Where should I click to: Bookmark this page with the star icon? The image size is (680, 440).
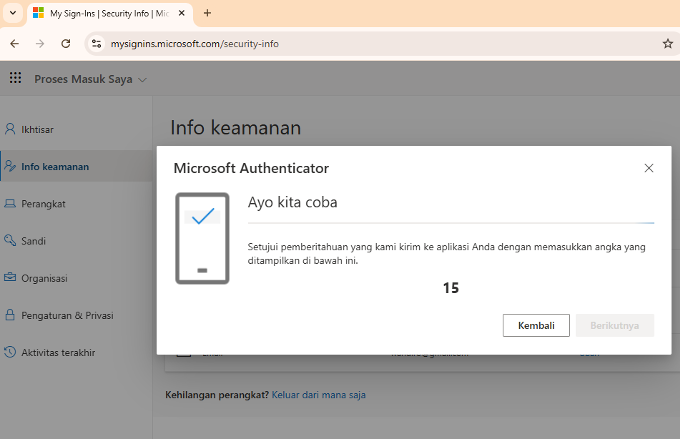coord(667,44)
